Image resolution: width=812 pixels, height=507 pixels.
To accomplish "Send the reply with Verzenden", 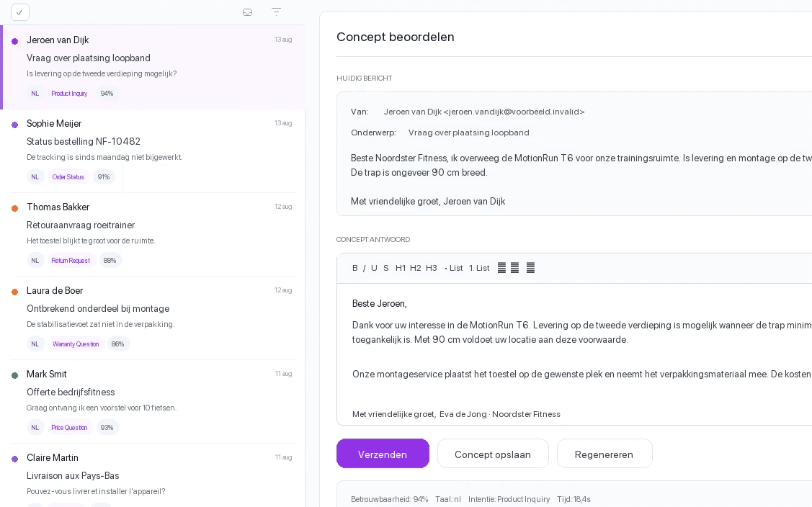I will 383,454.
